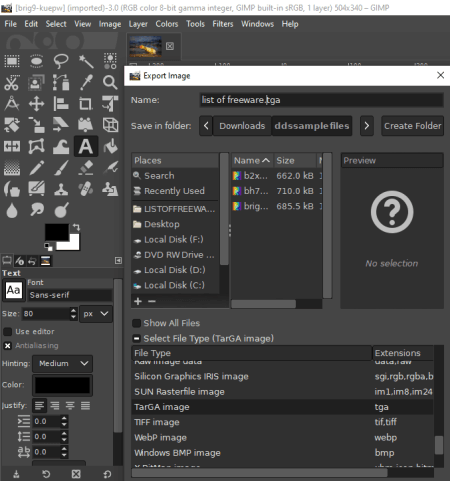Select the Pencil tool
Screen dimensions: 450x481
36,168
